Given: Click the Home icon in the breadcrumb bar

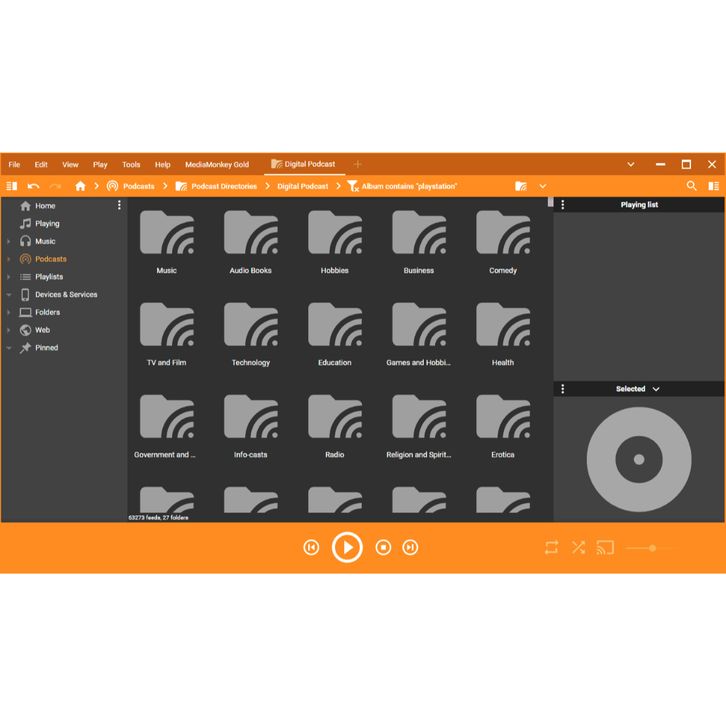Looking at the screenshot, I should coord(80,186).
